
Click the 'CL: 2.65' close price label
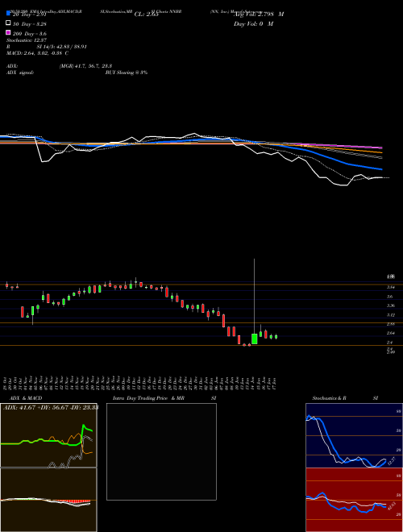[146, 15]
